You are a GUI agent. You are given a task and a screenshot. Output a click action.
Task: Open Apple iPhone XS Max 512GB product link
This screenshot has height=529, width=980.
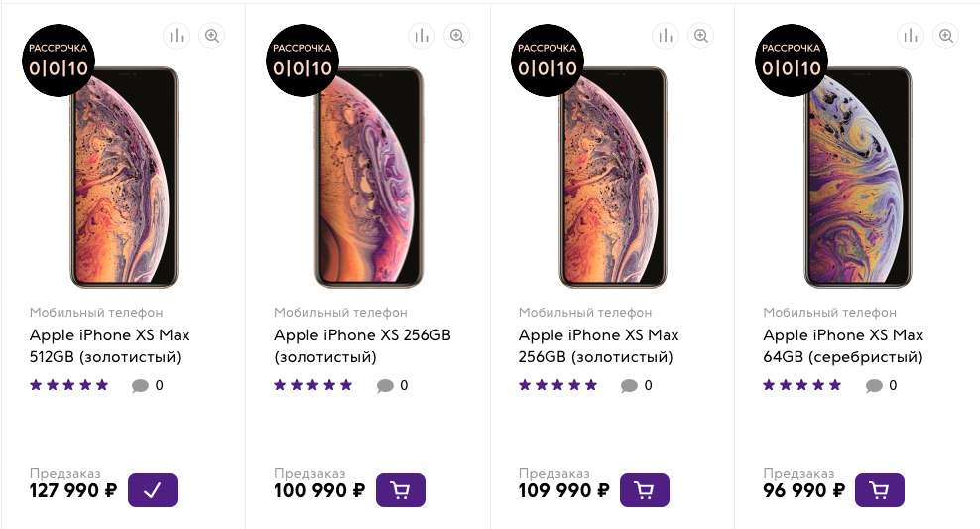tap(109, 345)
